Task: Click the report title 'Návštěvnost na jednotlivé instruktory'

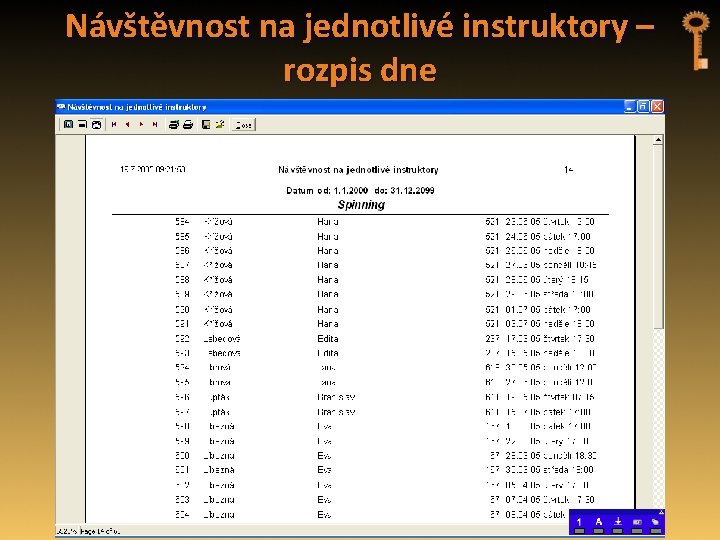Action: pos(358,170)
